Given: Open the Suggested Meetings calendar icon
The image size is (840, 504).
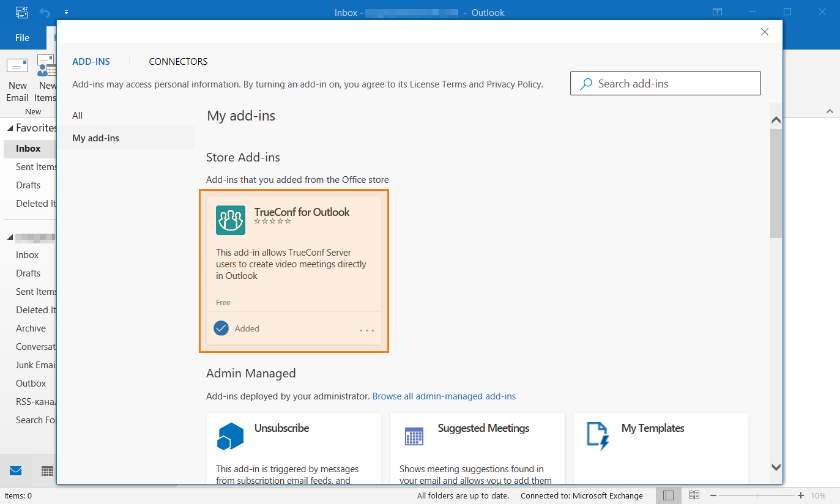Looking at the screenshot, I should point(414,436).
